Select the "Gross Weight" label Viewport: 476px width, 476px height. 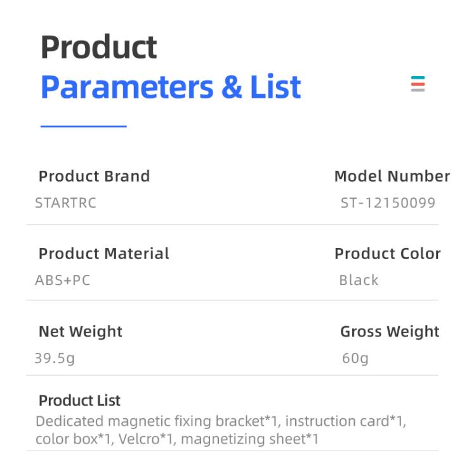click(390, 331)
